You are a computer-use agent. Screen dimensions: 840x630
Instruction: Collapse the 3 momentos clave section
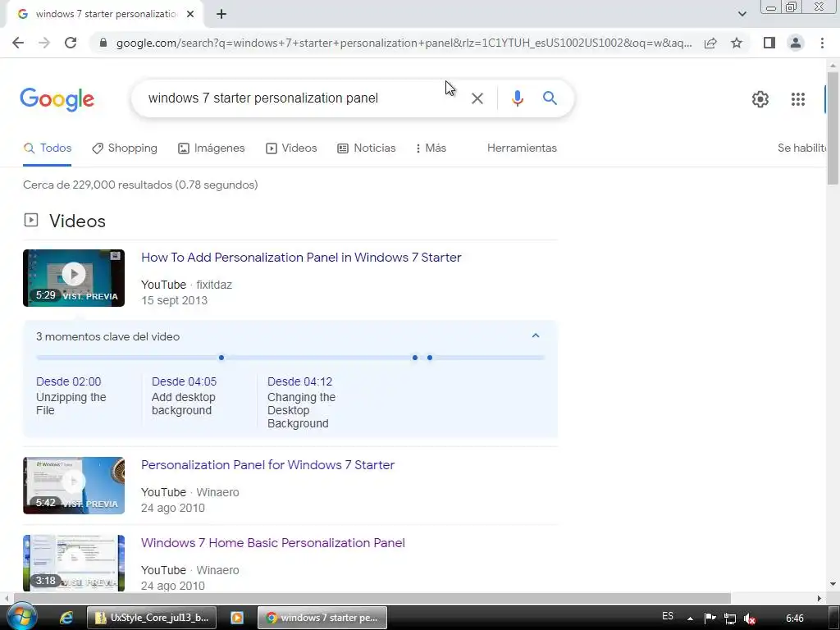pos(535,336)
